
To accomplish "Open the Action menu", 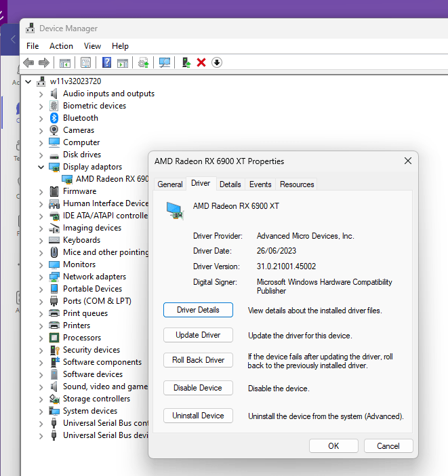I will pos(61,46).
